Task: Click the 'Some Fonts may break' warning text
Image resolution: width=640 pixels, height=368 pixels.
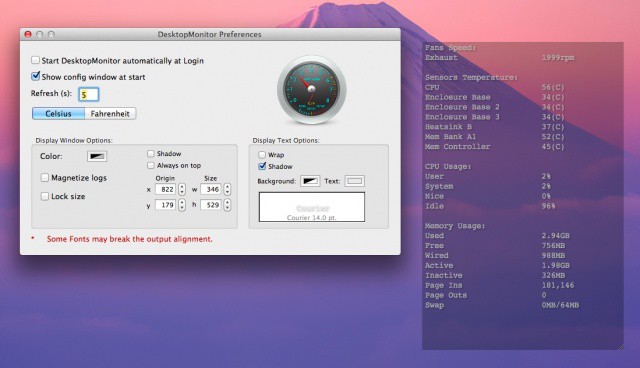Action: pos(129,239)
